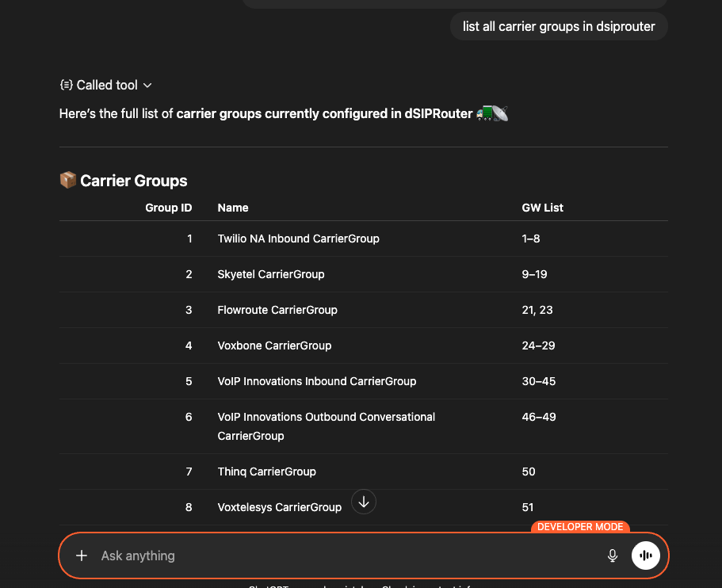Click the GW List column header
The image size is (722, 588).
pos(542,208)
